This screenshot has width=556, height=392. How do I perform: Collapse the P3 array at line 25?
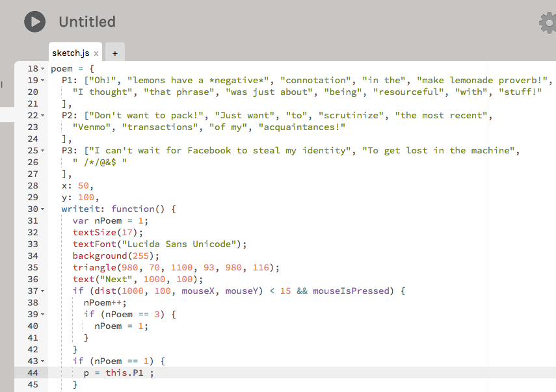click(x=43, y=151)
